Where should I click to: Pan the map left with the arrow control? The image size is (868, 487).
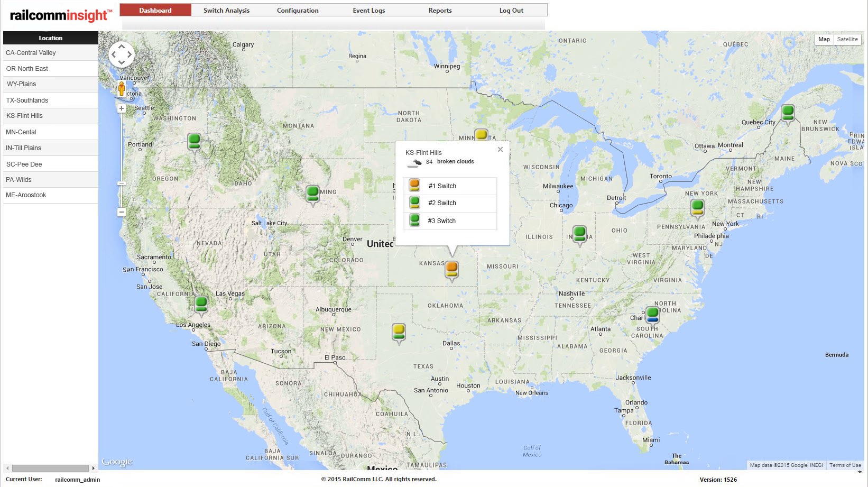click(x=114, y=54)
